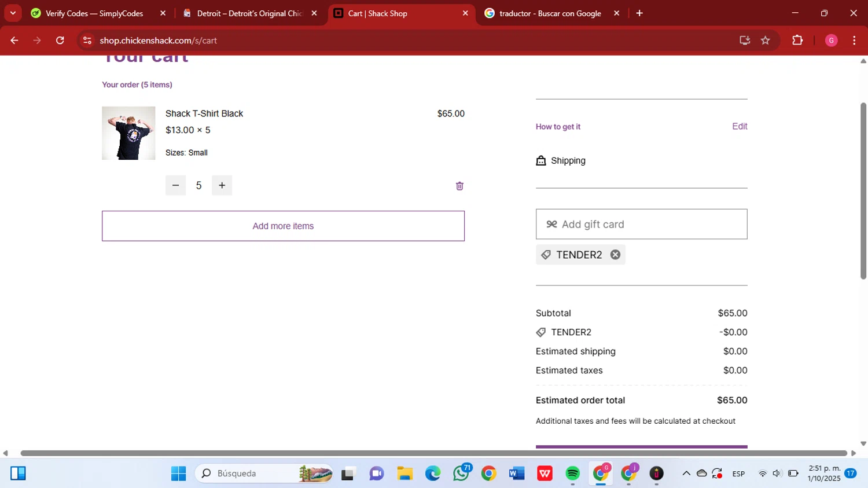The height and width of the screenshot is (488, 868).
Task: Open WhatsApp from taskbar
Action: [x=461, y=474]
